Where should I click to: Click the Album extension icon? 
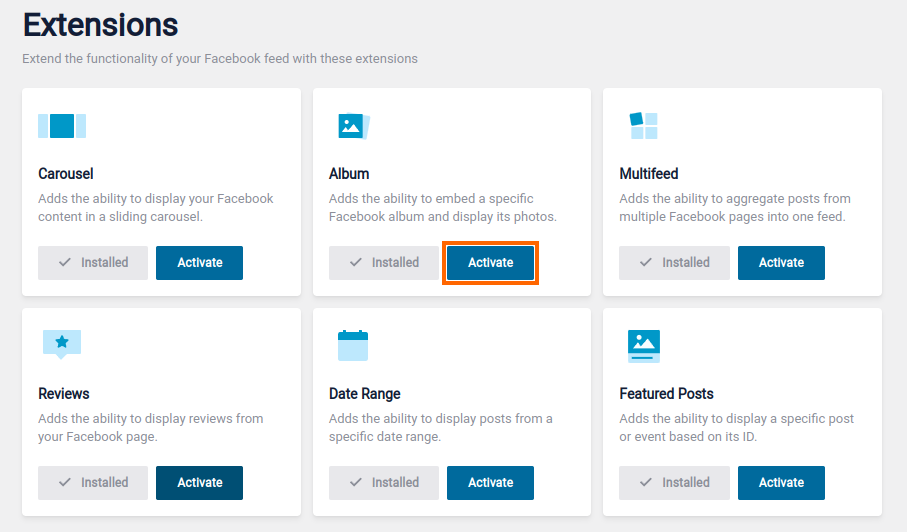tap(353, 126)
